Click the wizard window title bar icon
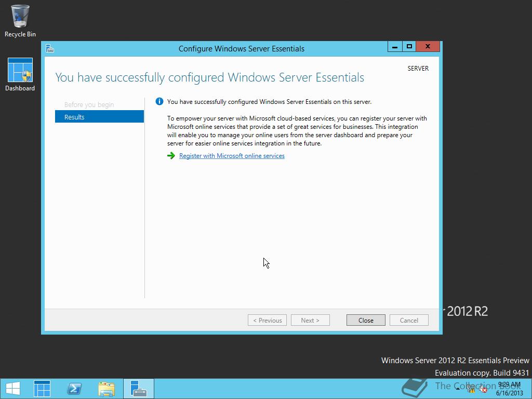The image size is (532, 399). (50, 48)
